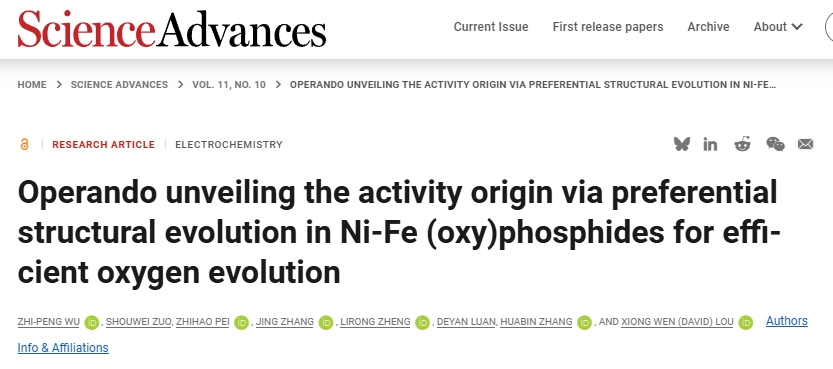Click author name Shouwei Zuo

click(139, 322)
